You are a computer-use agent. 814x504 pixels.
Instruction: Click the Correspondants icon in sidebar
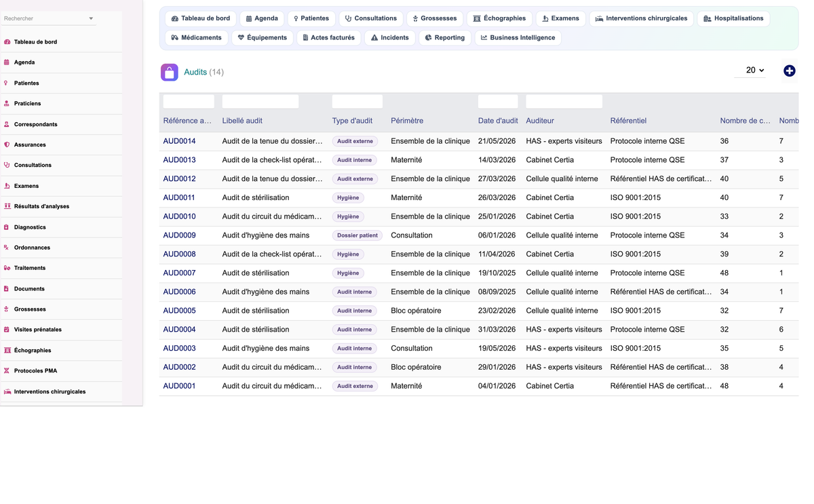click(x=7, y=124)
